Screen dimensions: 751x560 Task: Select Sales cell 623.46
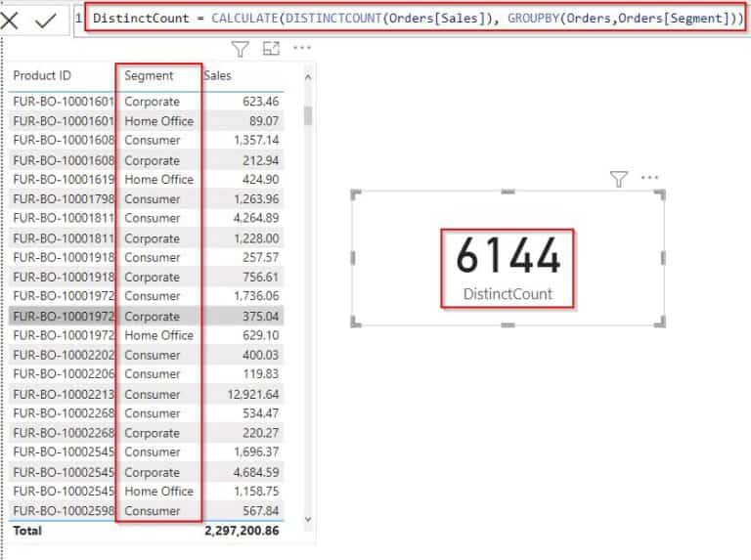pos(260,102)
